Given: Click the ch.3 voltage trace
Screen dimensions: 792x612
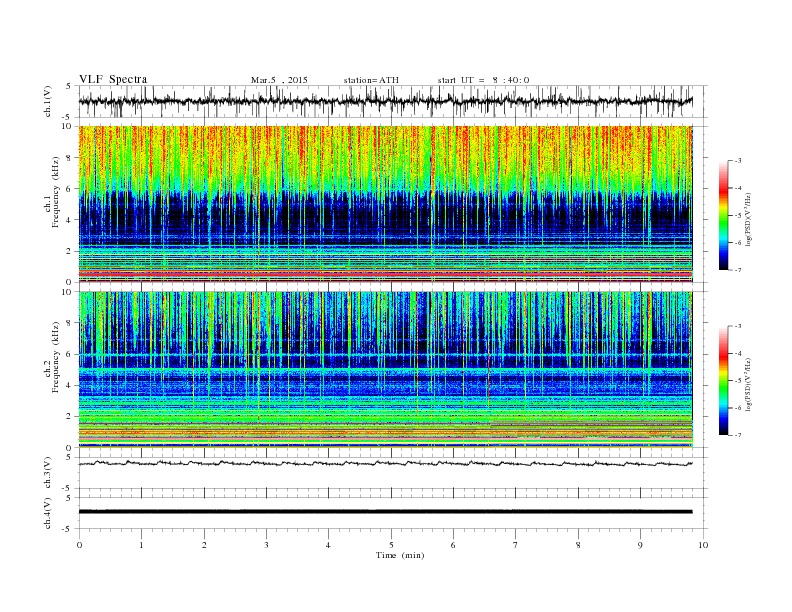Looking at the screenshot, I should (386, 463).
